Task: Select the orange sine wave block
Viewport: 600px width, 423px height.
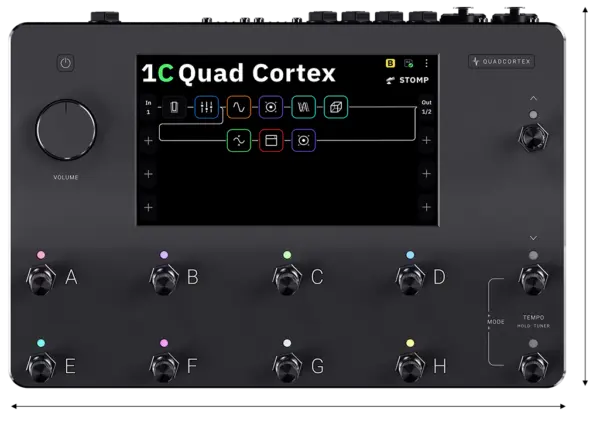Action: (239, 107)
